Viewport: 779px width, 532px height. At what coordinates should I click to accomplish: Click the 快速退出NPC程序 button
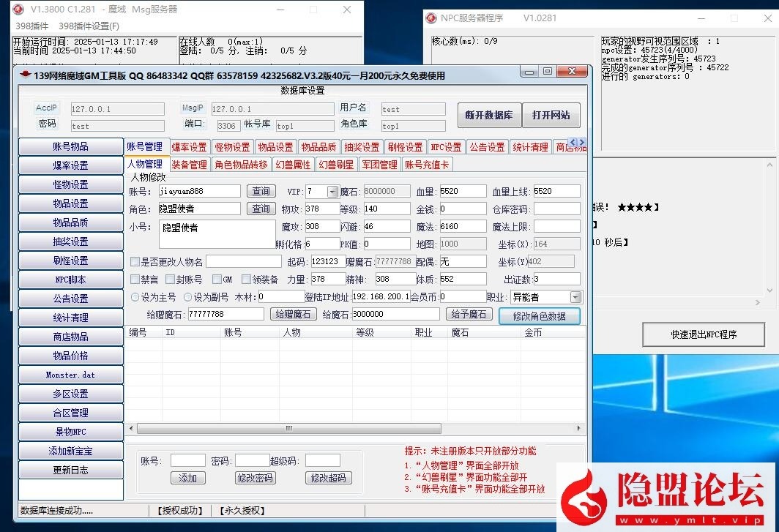pos(703,334)
